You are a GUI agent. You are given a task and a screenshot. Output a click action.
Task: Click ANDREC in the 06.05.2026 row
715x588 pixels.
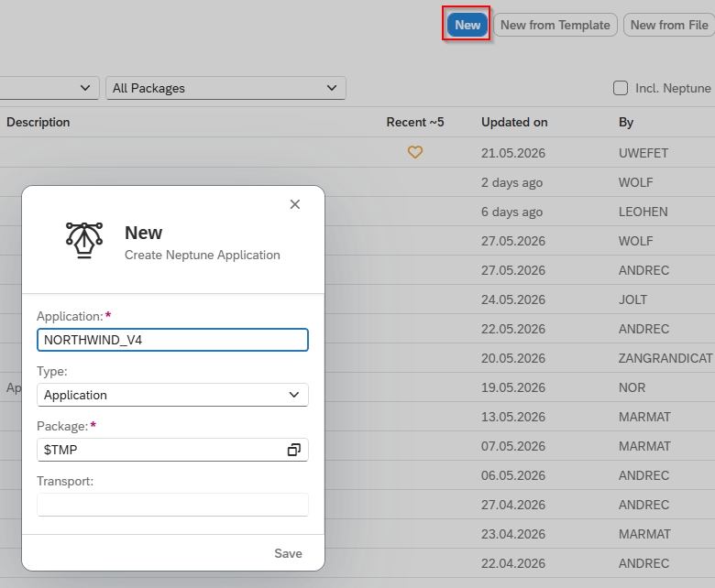click(x=643, y=475)
